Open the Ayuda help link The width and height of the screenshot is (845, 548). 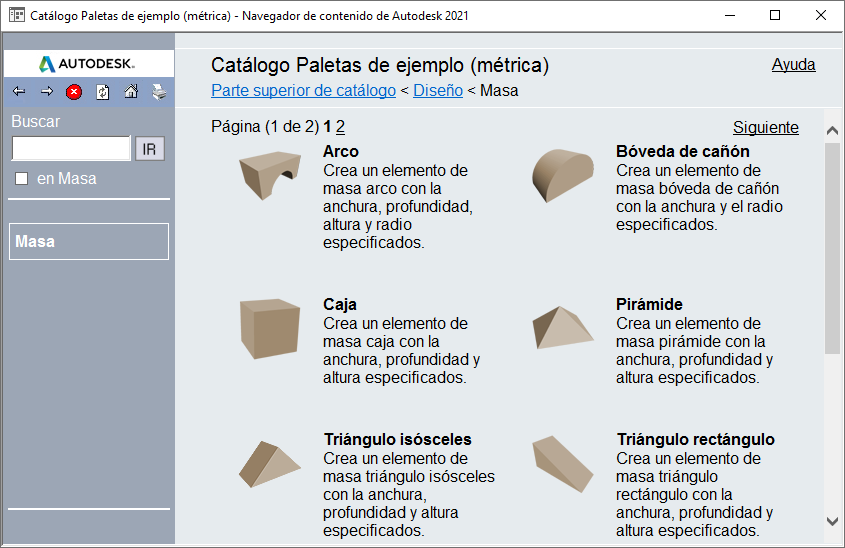(x=793, y=64)
